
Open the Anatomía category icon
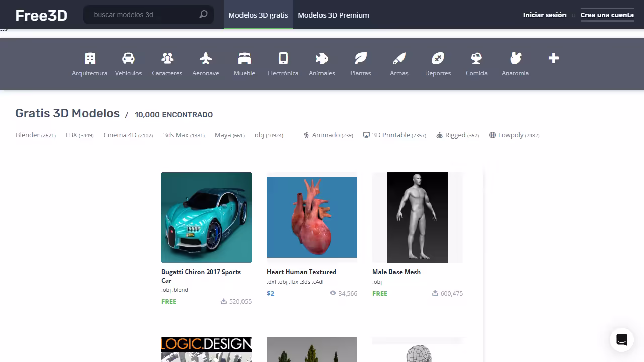click(x=515, y=58)
